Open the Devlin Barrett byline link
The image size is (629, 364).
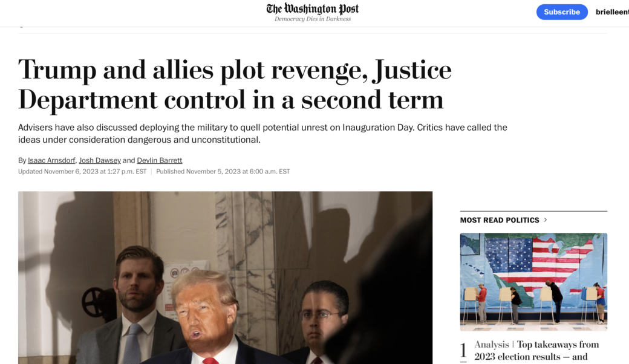tap(159, 160)
